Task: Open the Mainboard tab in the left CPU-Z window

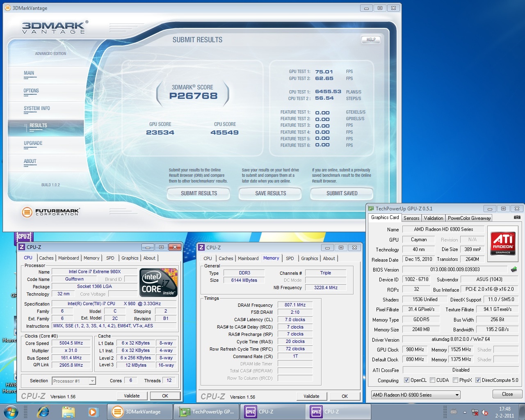Action: [68, 258]
